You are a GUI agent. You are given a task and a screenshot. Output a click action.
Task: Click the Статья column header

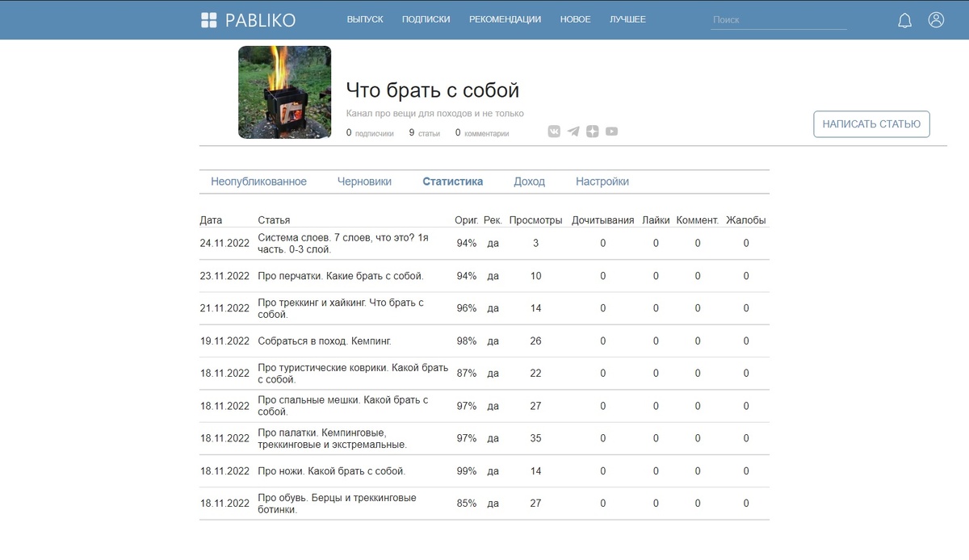(274, 220)
